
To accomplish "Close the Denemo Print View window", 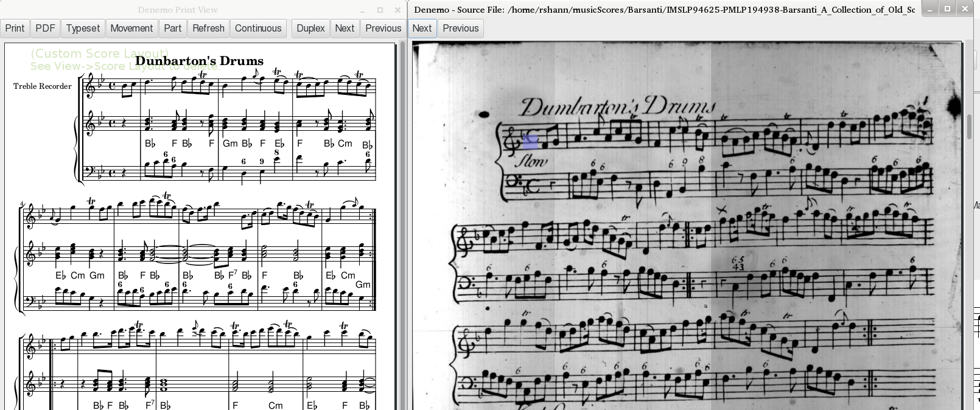I will (x=397, y=10).
